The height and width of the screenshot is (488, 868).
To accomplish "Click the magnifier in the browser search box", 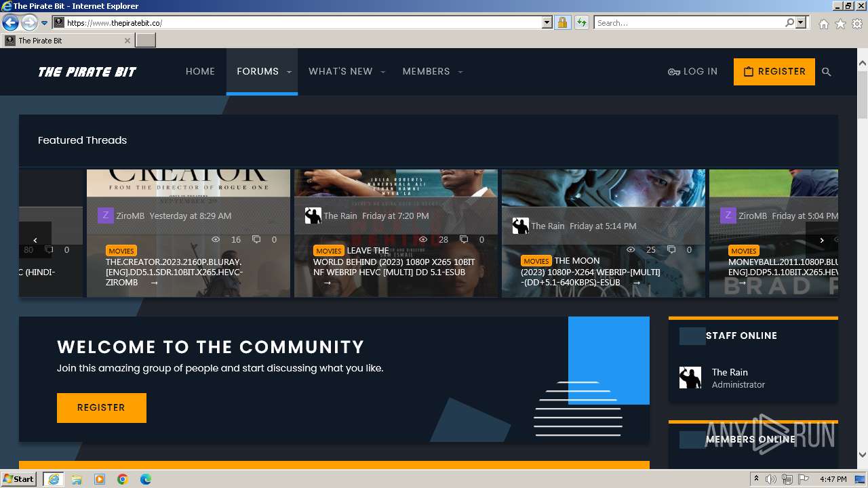I will click(x=789, y=22).
